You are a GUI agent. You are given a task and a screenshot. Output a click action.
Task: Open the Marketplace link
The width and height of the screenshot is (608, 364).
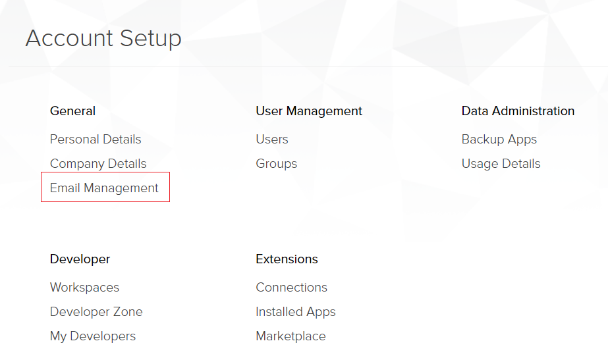(290, 336)
